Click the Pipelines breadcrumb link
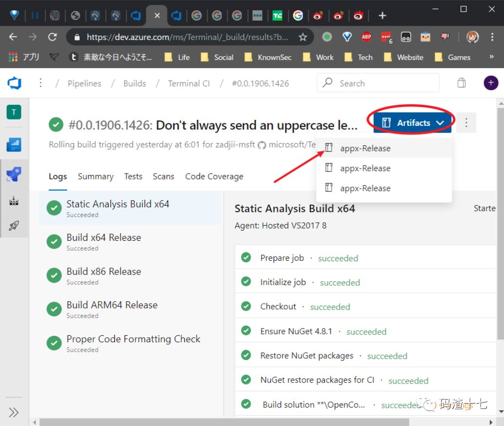This screenshot has height=426, width=504. 84,83
